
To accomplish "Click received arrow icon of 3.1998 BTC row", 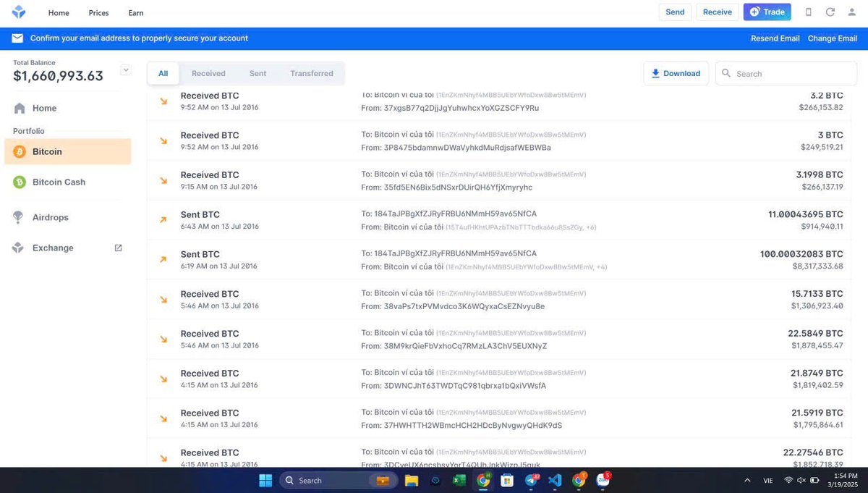I will point(163,180).
